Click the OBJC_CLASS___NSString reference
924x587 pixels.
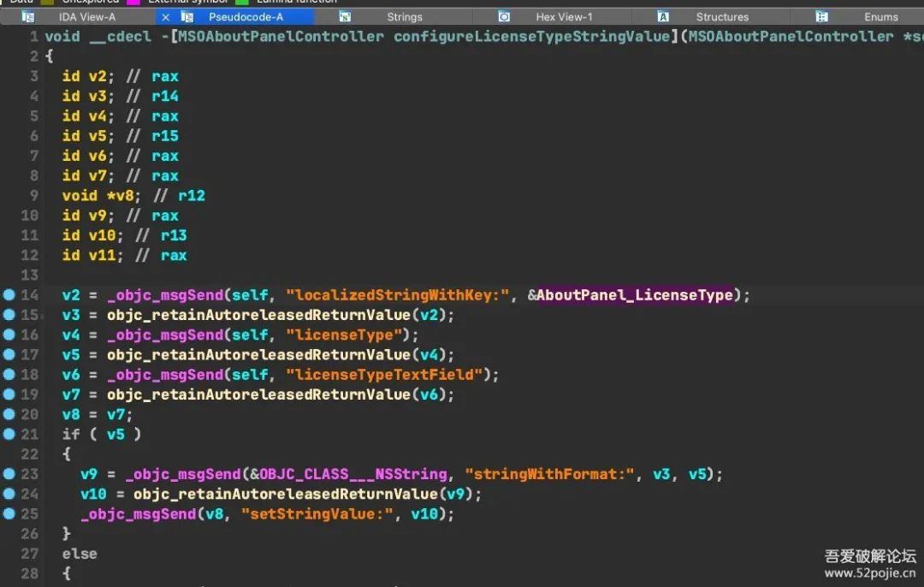pyautogui.click(x=353, y=474)
